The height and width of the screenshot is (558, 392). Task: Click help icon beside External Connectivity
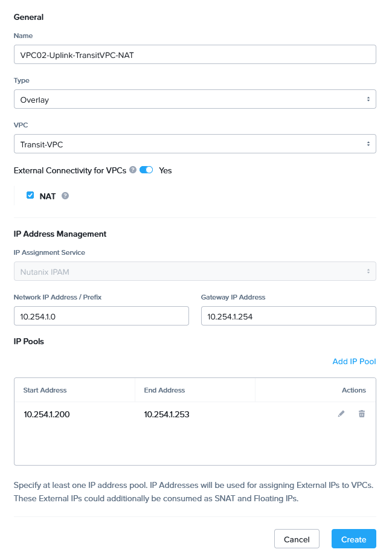point(133,170)
